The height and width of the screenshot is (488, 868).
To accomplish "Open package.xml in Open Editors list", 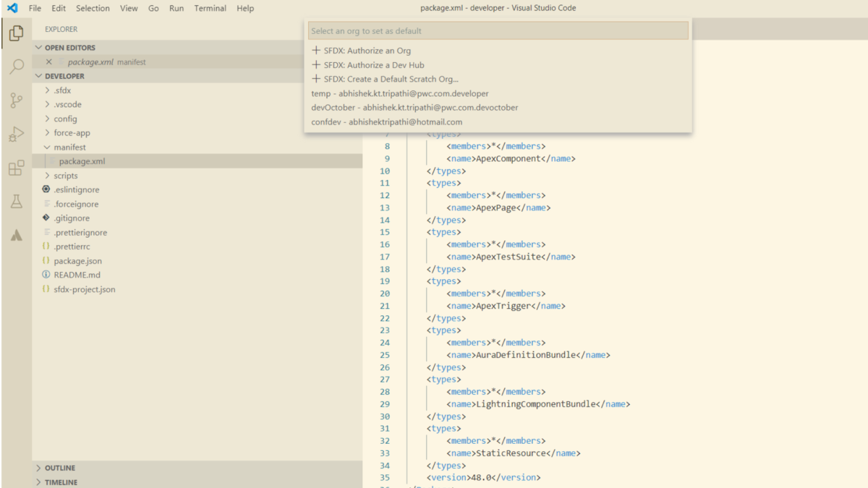I will click(197, 62).
